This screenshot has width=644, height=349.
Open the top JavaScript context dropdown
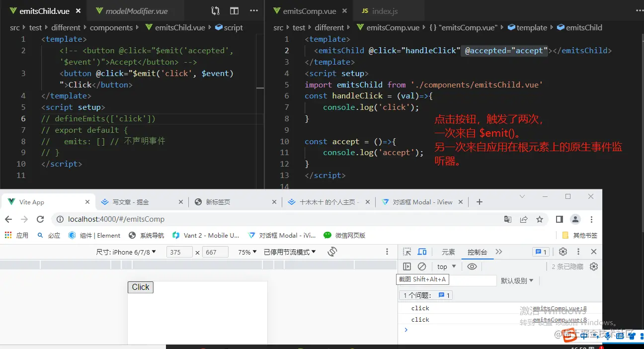pyautogui.click(x=446, y=266)
